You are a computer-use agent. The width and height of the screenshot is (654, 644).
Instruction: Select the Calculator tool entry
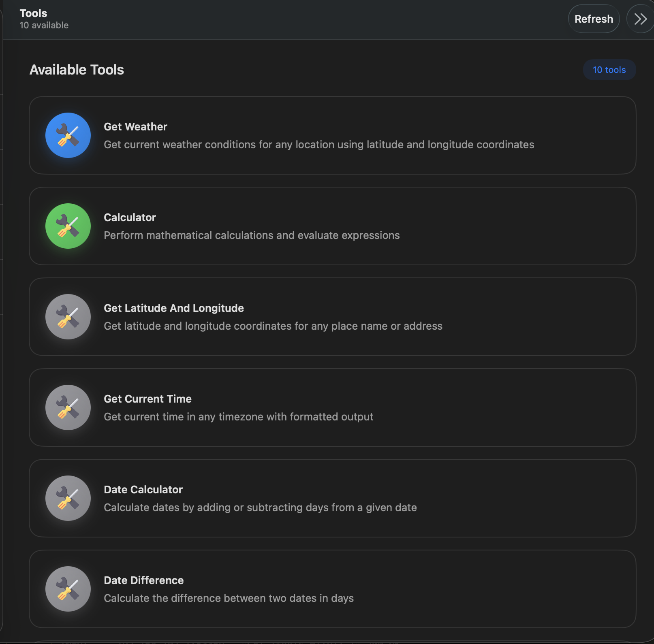[332, 226]
